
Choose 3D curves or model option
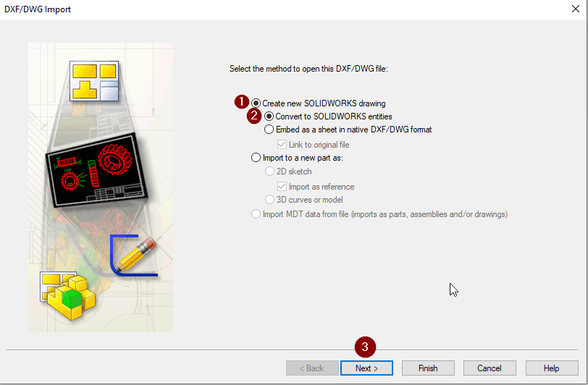(269, 200)
